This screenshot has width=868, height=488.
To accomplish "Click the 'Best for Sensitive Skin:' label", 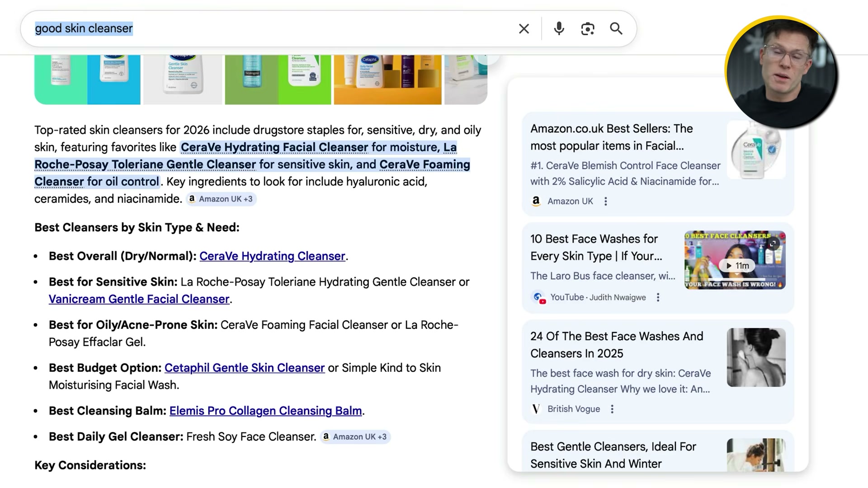I will click(113, 282).
